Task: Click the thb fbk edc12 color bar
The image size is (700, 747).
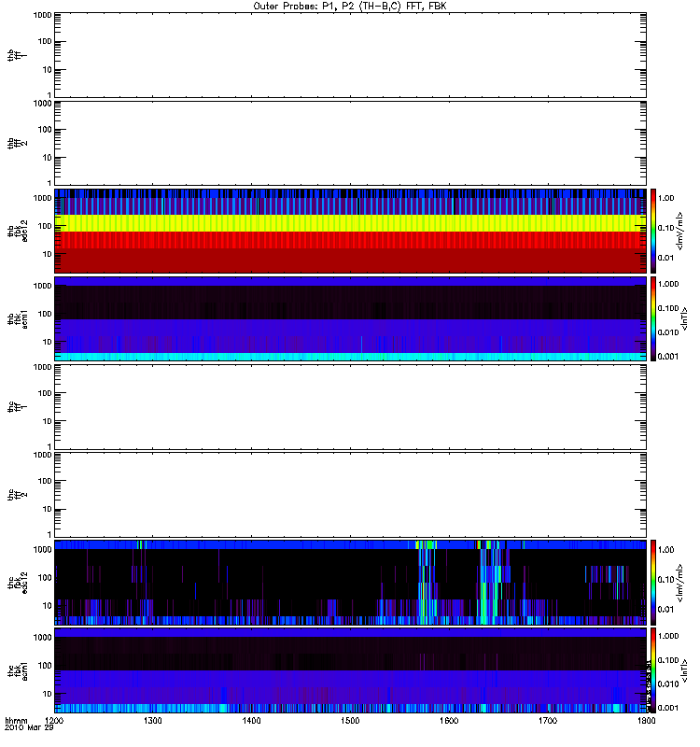Action: (652, 231)
